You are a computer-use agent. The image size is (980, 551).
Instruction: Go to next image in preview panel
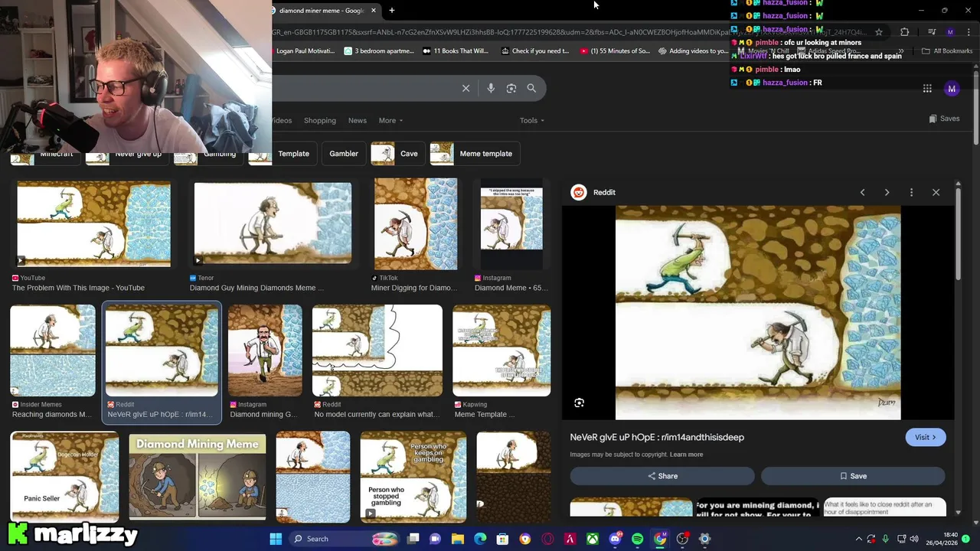(x=887, y=192)
